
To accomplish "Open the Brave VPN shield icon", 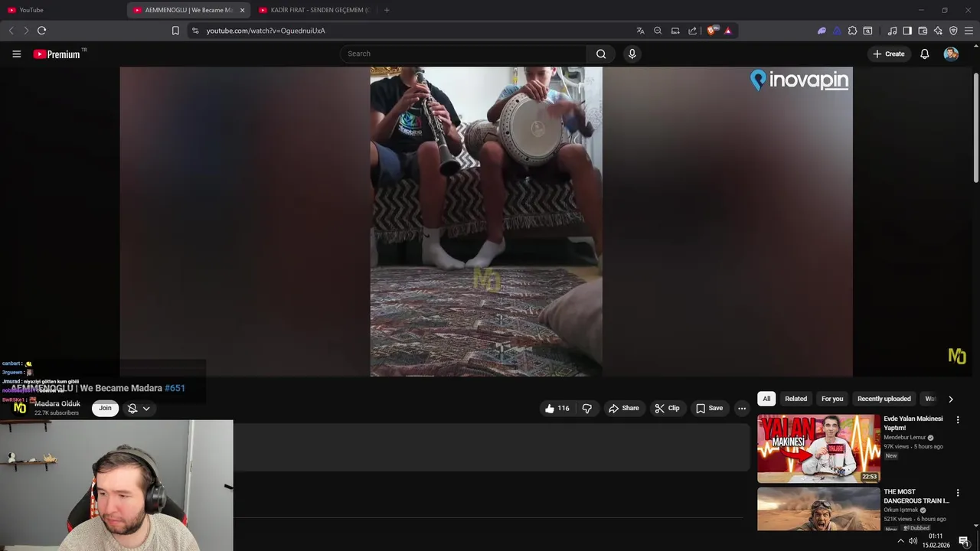I will [x=953, y=31].
